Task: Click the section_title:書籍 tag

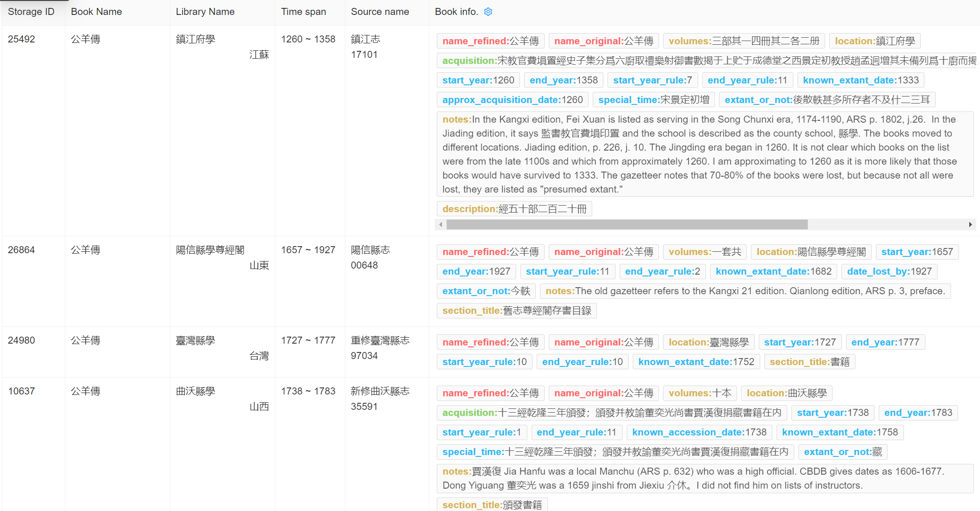Action: point(809,362)
